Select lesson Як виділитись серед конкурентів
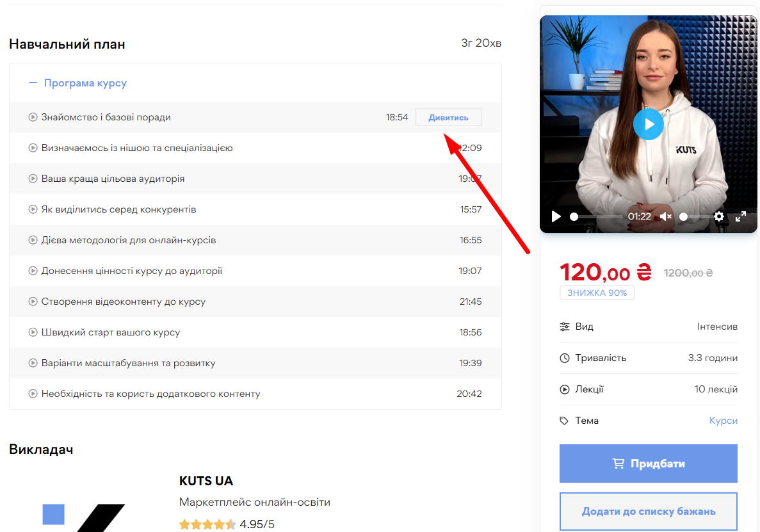This screenshot has width=760, height=532. click(x=118, y=209)
